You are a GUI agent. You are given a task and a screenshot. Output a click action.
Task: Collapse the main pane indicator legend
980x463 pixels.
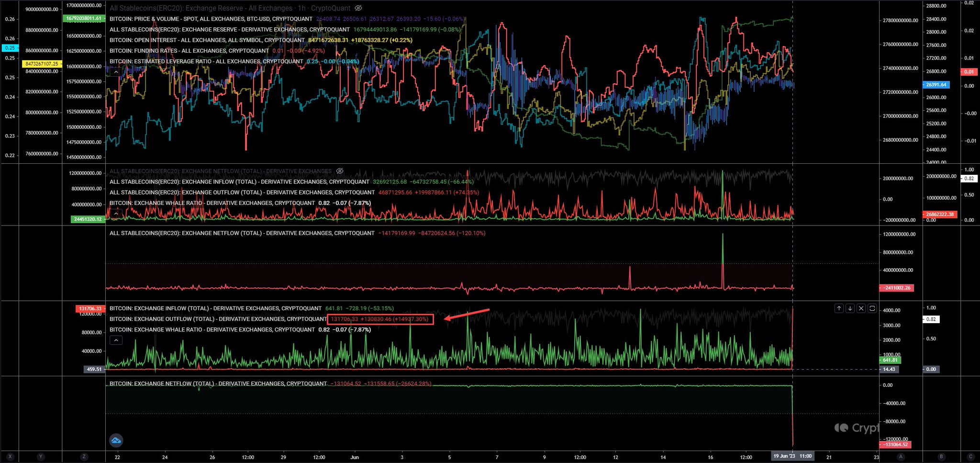(x=116, y=72)
